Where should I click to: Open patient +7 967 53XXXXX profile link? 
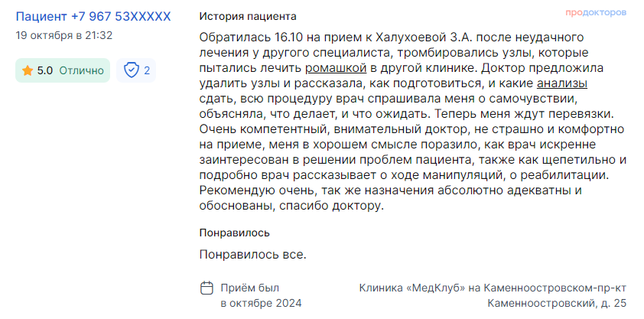pyautogui.click(x=93, y=17)
